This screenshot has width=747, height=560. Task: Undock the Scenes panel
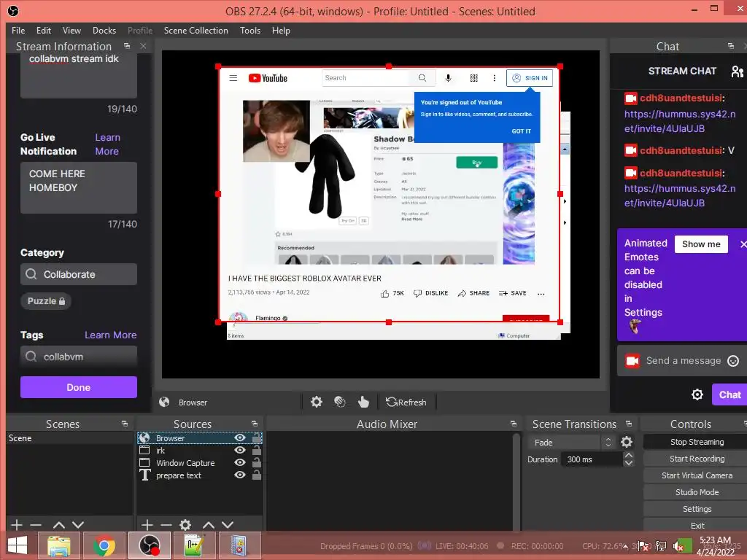(x=125, y=424)
